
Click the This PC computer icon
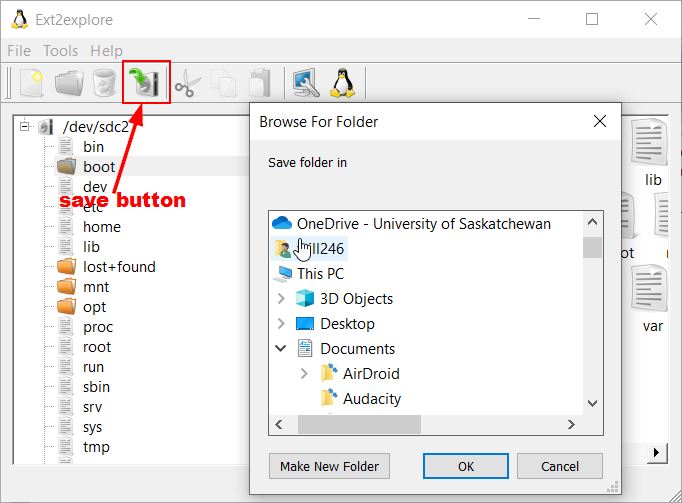tap(283, 274)
